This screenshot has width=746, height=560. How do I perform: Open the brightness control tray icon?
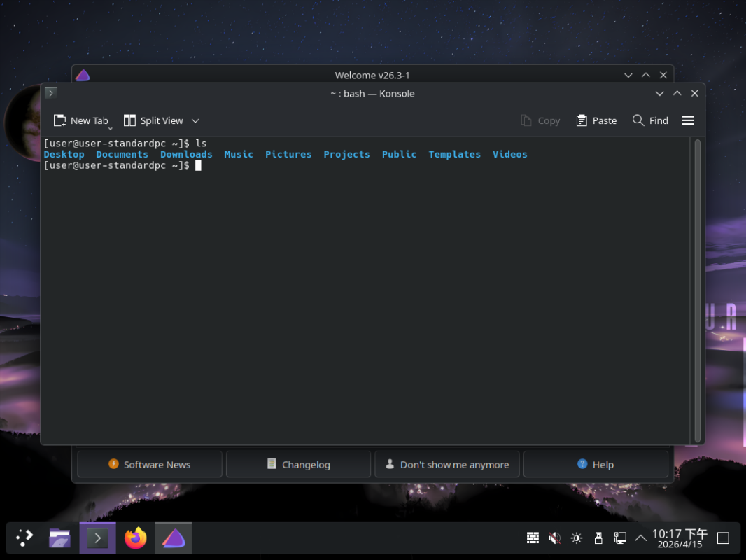(576, 538)
